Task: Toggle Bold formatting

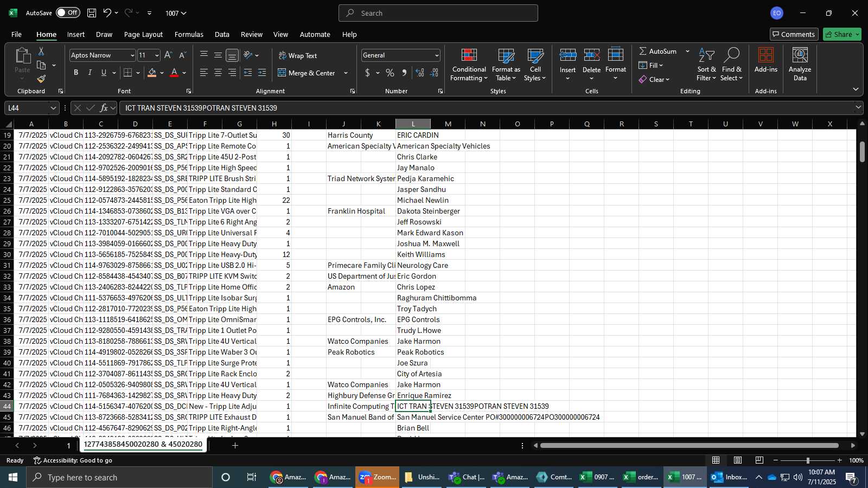Action: click(76, 73)
